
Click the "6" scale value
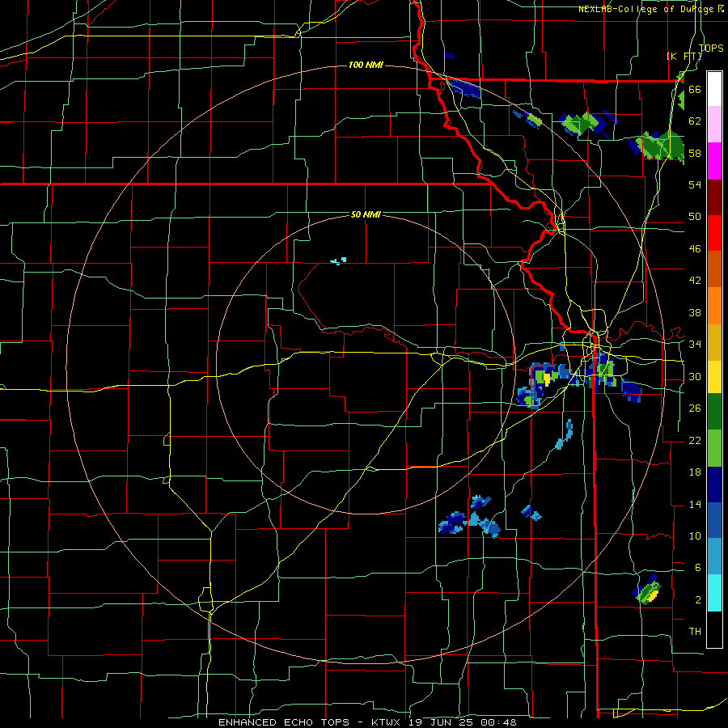697,568
